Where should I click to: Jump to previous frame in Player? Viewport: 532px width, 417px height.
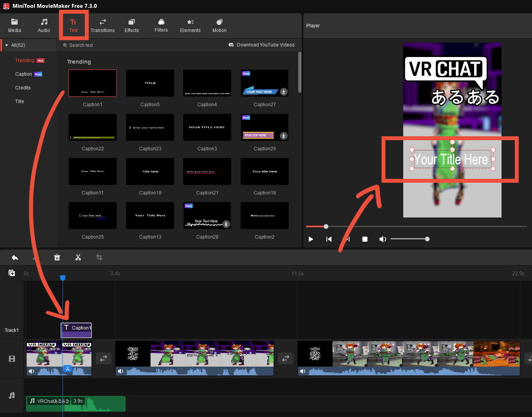pos(329,239)
